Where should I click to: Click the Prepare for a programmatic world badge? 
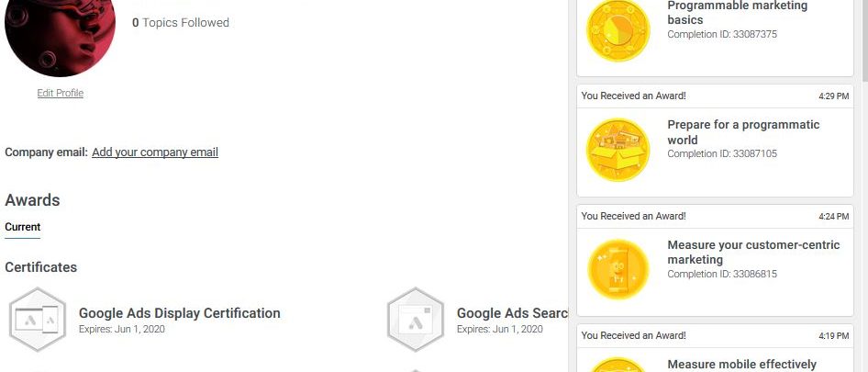tap(618, 150)
